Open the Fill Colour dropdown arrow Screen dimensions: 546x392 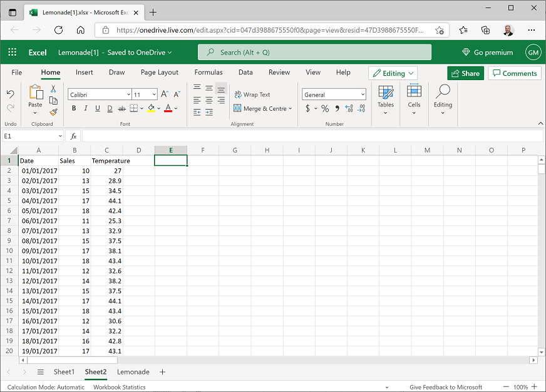158,108
